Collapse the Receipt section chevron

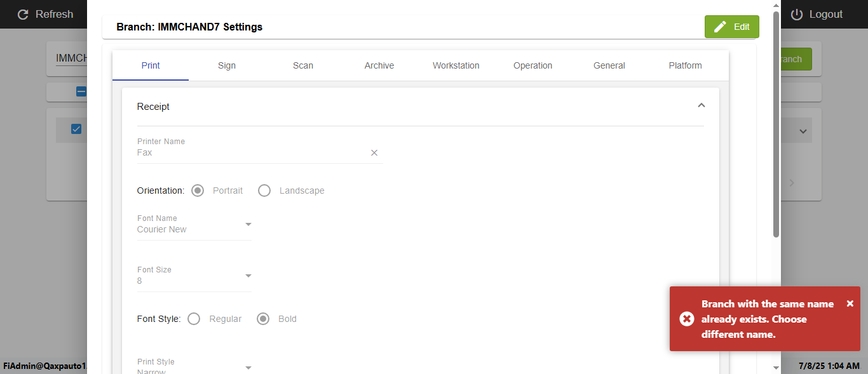702,105
